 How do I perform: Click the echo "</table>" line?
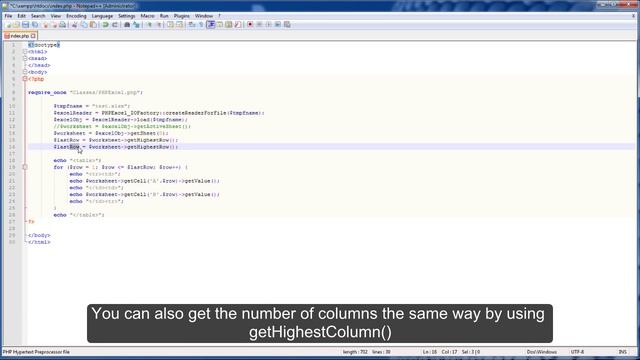[79, 215]
